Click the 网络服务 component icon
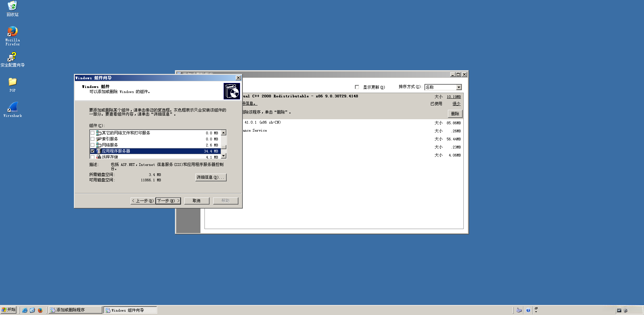The height and width of the screenshot is (315, 644). pyautogui.click(x=99, y=145)
